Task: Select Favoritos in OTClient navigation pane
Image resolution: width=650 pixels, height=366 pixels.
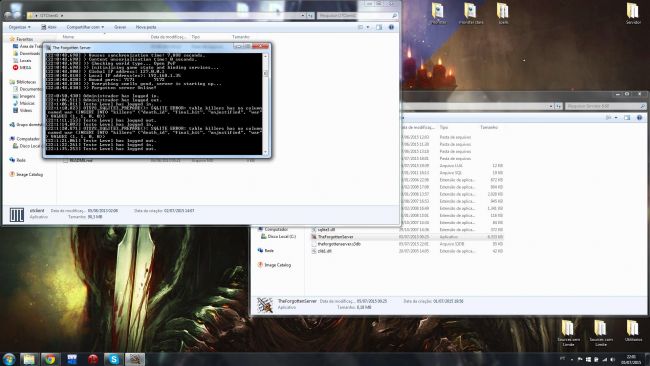Action: [x=22, y=39]
